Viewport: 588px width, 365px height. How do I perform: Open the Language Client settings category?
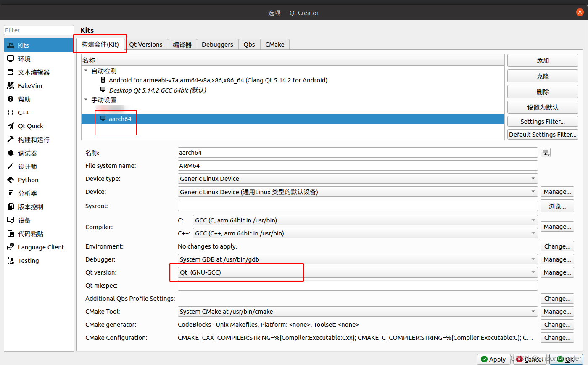tap(39, 247)
